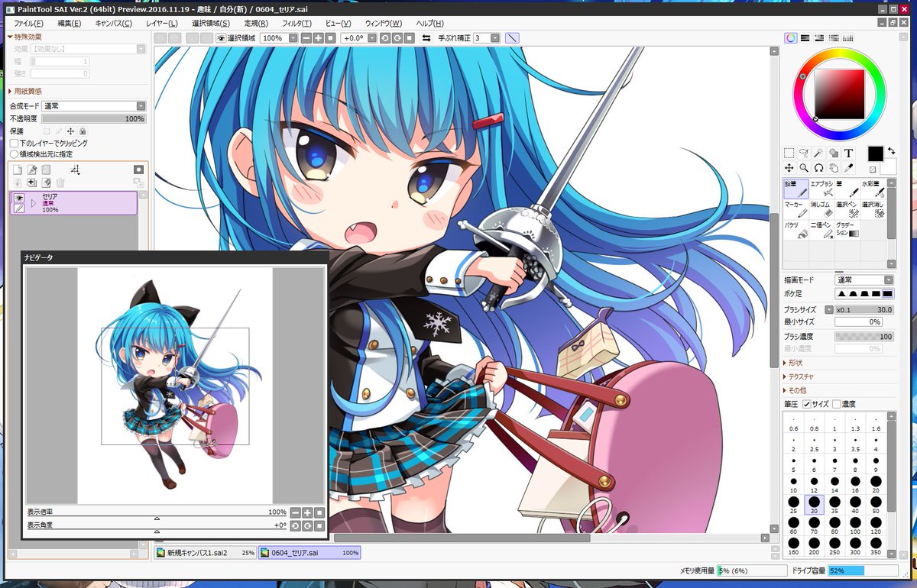Screen dimensions: 917x588
Task: Choose the 消しゴム eraser tool
Action: coord(821,209)
